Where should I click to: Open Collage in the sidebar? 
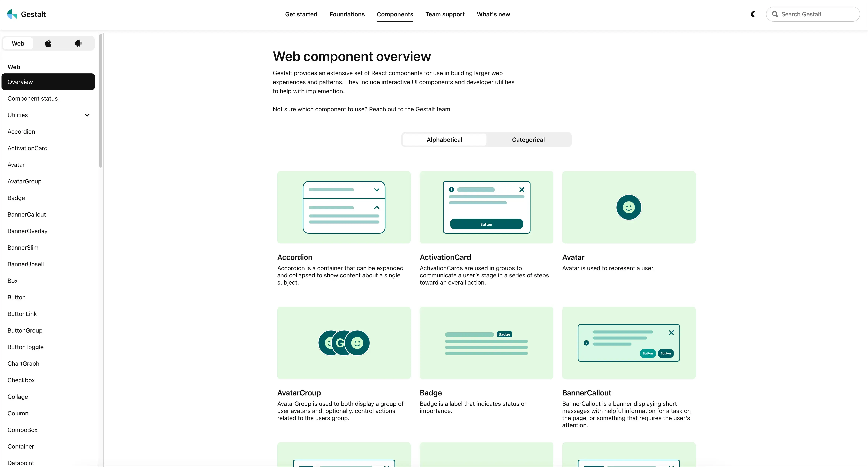(x=48, y=397)
